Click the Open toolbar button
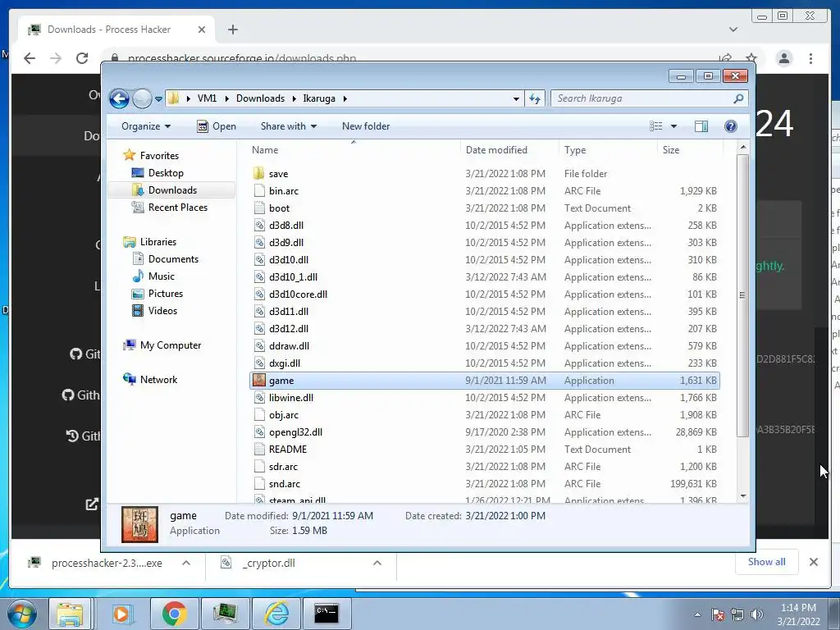This screenshot has height=630, width=840. pos(217,126)
